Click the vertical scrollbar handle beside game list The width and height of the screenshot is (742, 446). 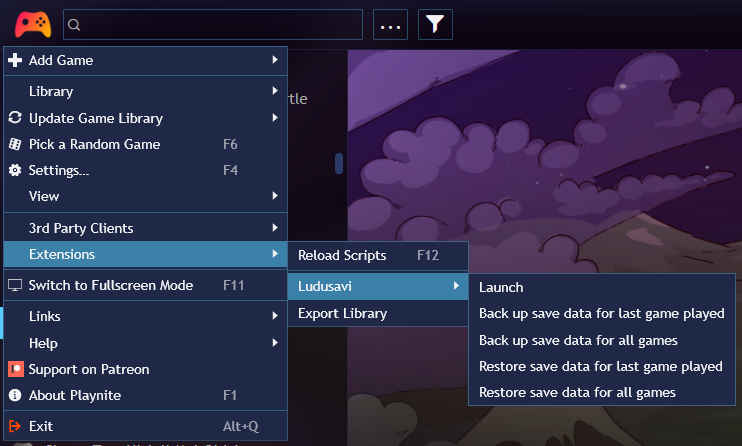point(339,163)
